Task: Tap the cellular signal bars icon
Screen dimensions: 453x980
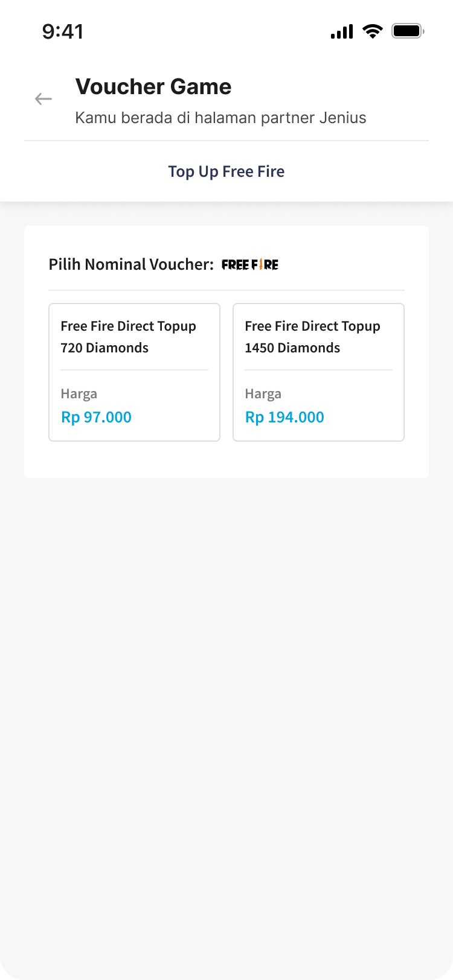Action: pyautogui.click(x=342, y=31)
